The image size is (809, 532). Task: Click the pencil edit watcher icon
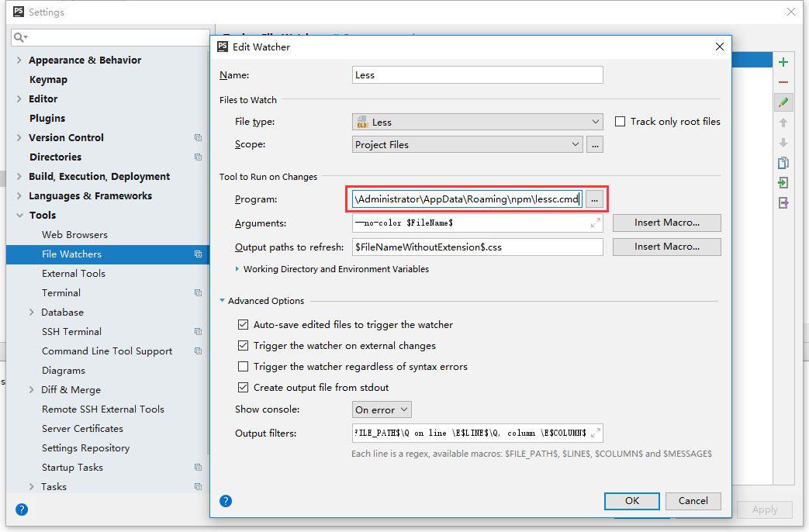(783, 102)
